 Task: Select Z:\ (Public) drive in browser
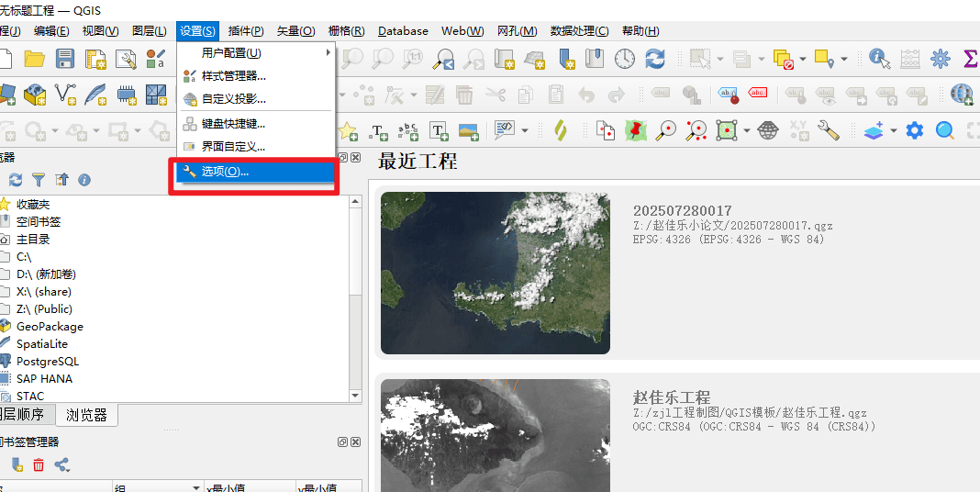[44, 308]
